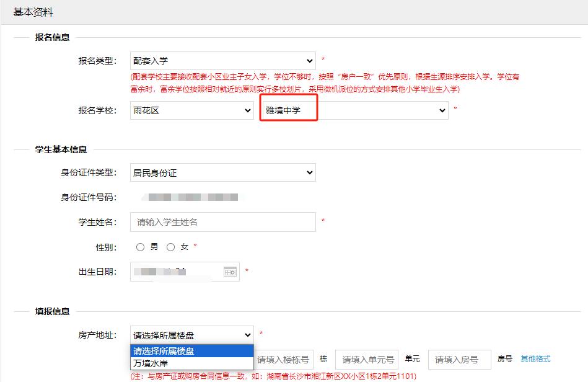The image size is (588, 382).
Task: Choose 万境水岸 from the dropdown list
Action: (x=191, y=363)
